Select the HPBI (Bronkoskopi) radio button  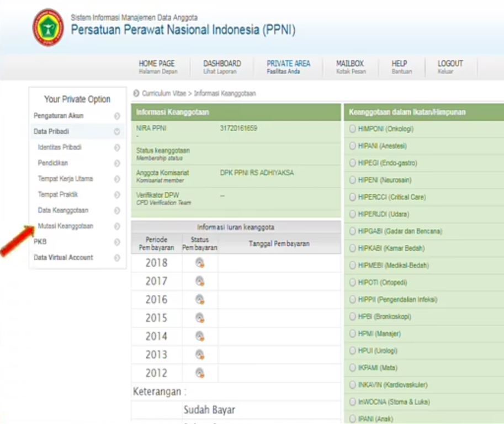pos(353,316)
